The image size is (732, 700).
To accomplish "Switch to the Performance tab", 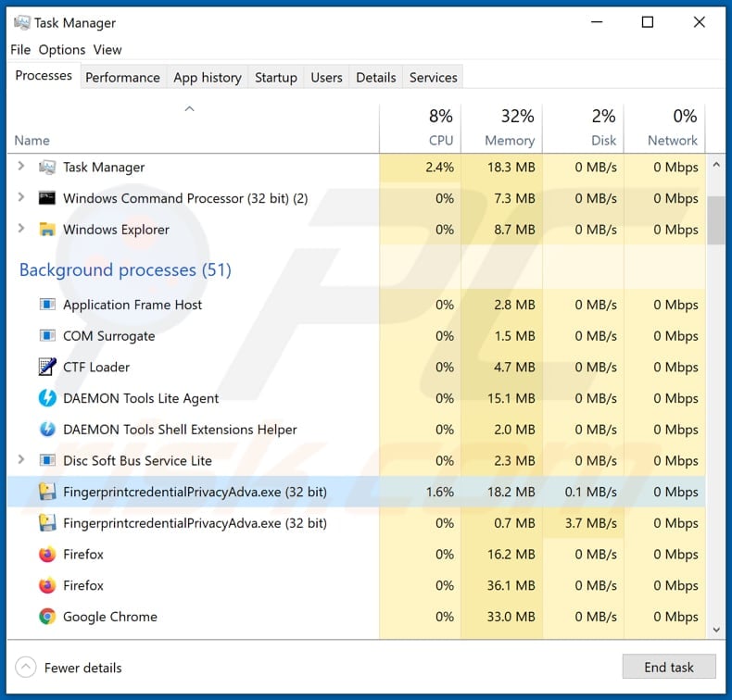I will point(123,77).
